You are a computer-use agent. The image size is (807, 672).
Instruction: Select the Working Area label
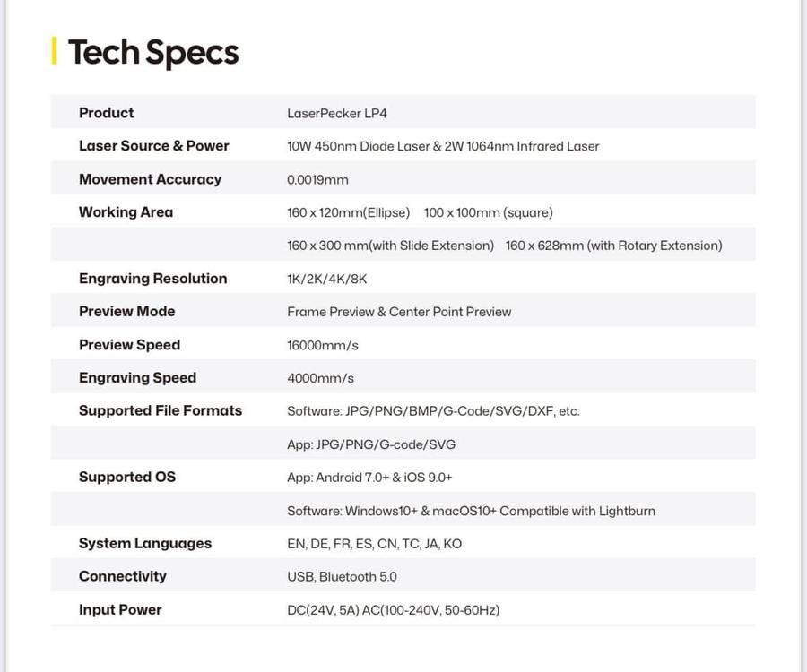coord(126,212)
